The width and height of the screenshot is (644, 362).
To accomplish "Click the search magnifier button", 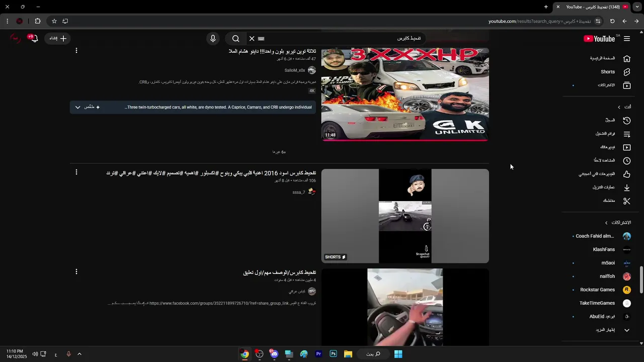I will point(235,39).
